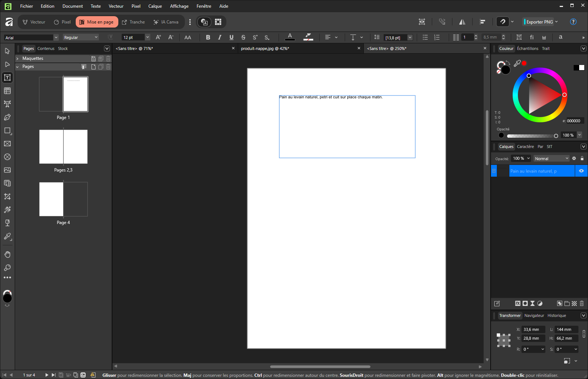Select the Table tool
This screenshot has height=379, width=588.
pyautogui.click(x=7, y=91)
